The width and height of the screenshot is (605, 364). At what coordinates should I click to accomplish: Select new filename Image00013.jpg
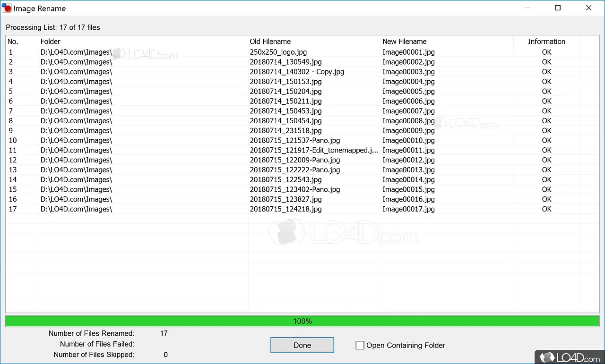click(408, 170)
